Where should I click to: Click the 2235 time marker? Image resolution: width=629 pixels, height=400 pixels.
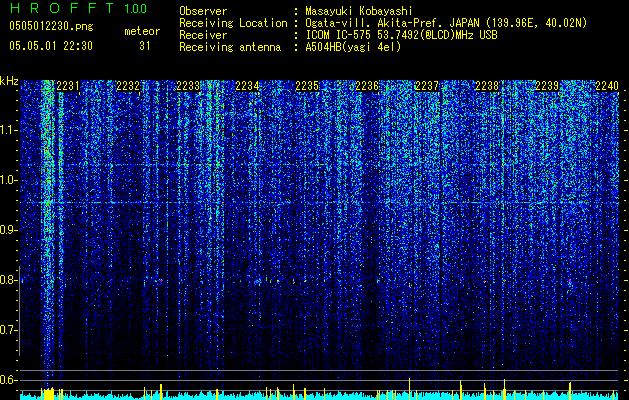click(307, 86)
